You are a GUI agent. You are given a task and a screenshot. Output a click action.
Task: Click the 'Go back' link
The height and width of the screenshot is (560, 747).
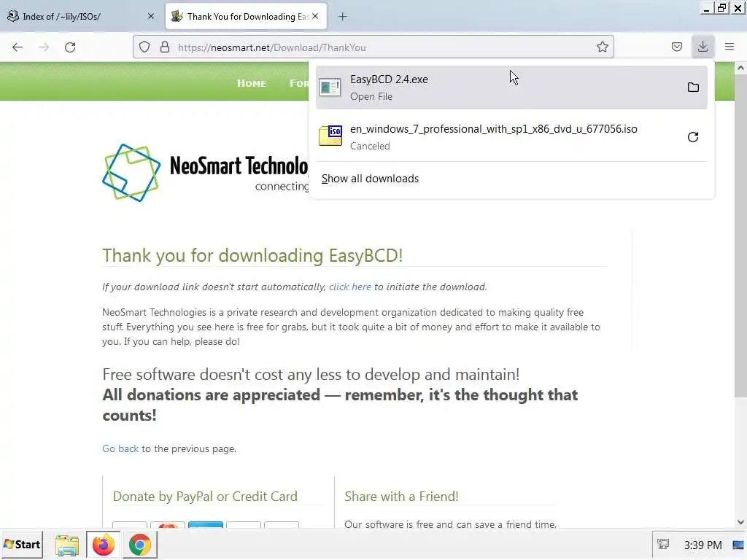click(120, 448)
